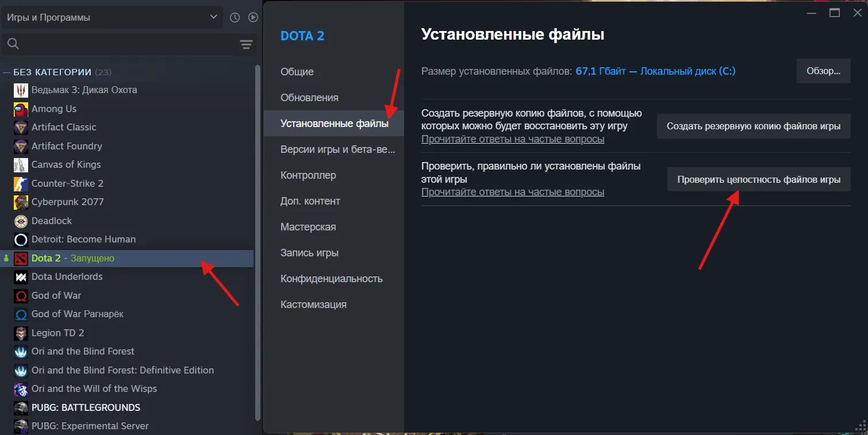
Task: Click the recent games clock icon
Action: pos(235,17)
